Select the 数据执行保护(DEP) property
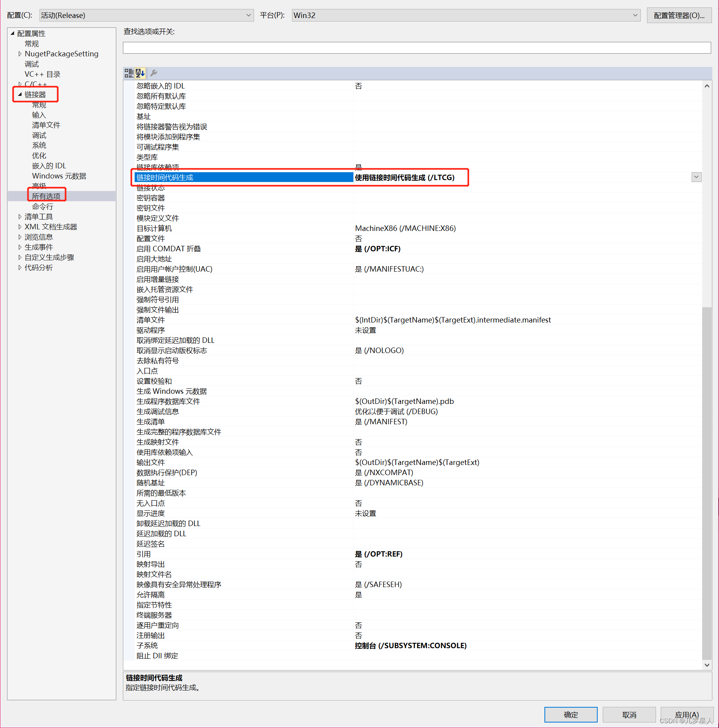The image size is (719, 728). point(167,472)
